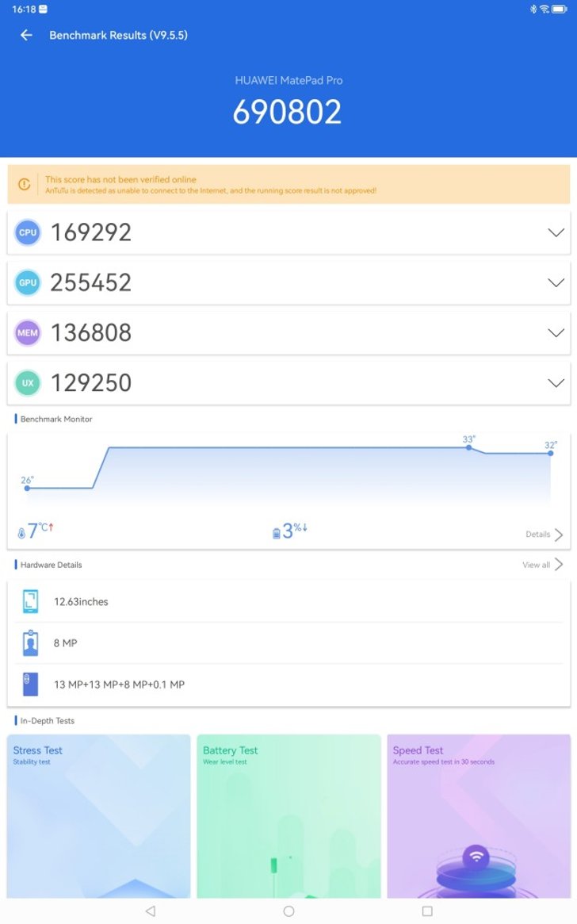Expand the UX score 129250 details
Viewport: 577px width, 924px height.
click(556, 383)
